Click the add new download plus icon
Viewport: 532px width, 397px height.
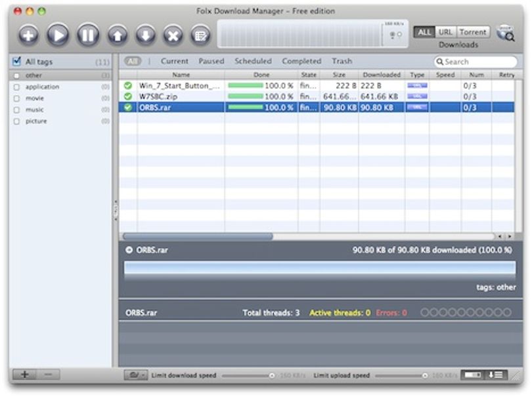tap(28, 35)
